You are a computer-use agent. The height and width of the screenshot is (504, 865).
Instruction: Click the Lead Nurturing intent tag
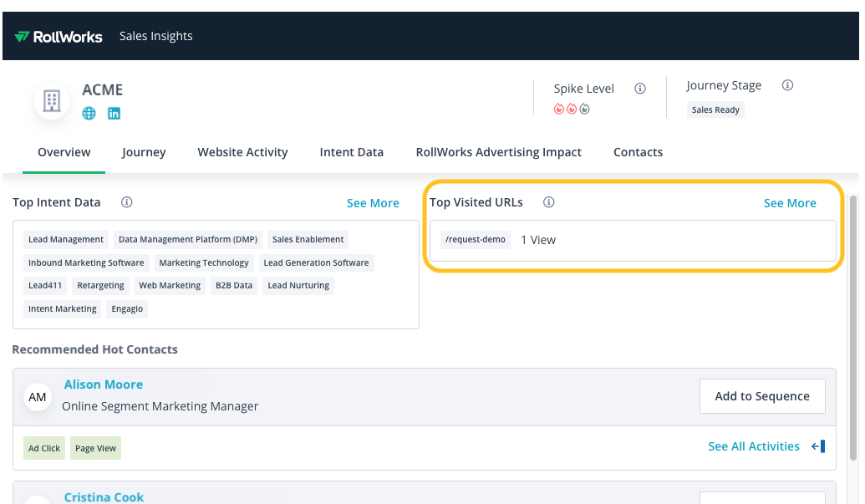298,286
